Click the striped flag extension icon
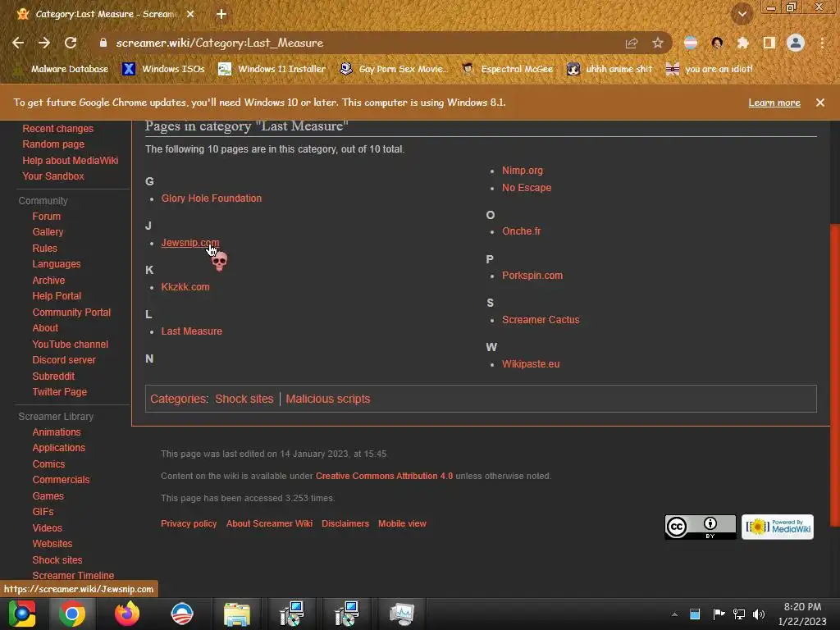This screenshot has height=630, width=840. click(x=691, y=43)
